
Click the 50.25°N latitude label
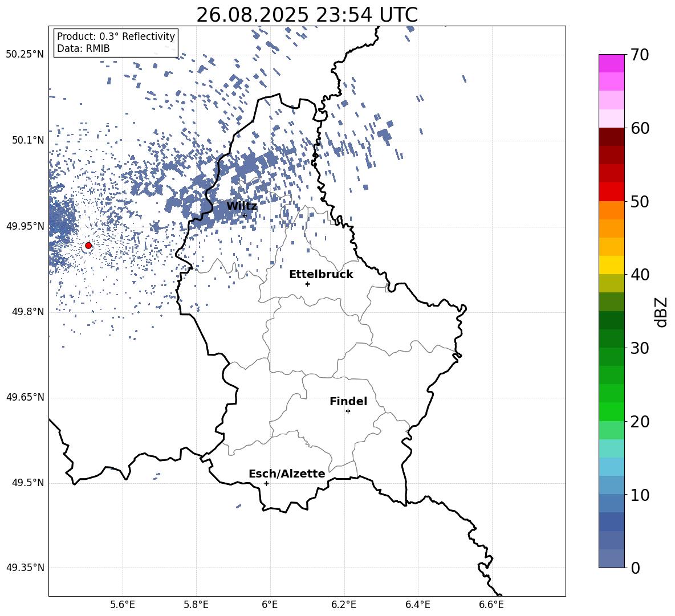pyautogui.click(x=25, y=55)
